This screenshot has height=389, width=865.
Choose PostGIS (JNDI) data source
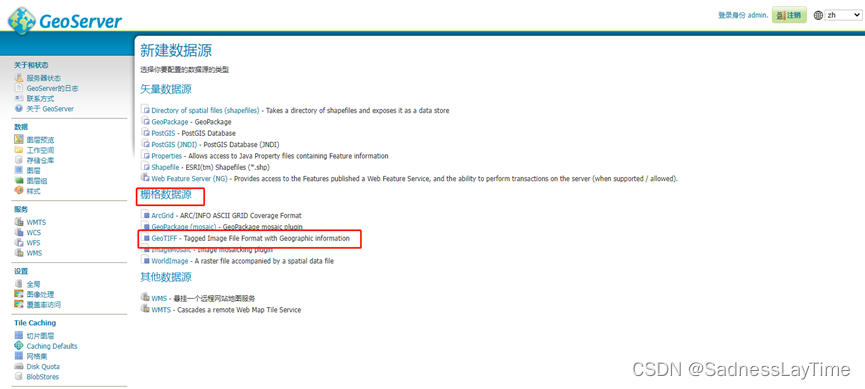coord(174,145)
